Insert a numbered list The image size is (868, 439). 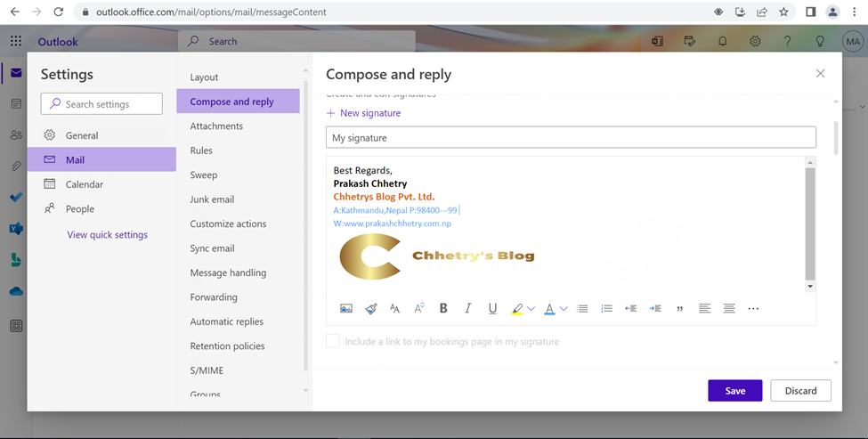coord(607,308)
